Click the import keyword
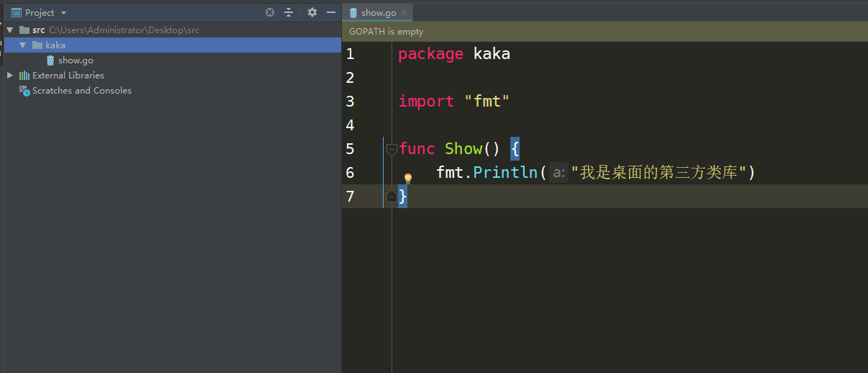 427,102
